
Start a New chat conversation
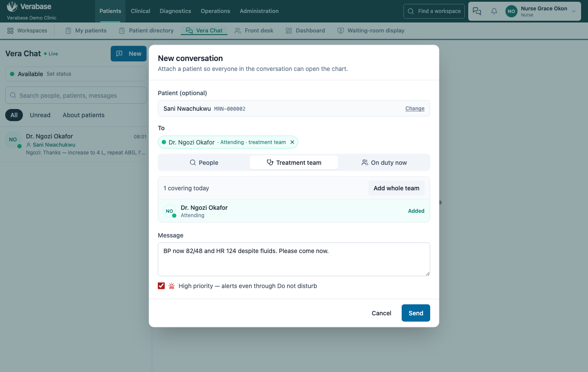pos(128,54)
